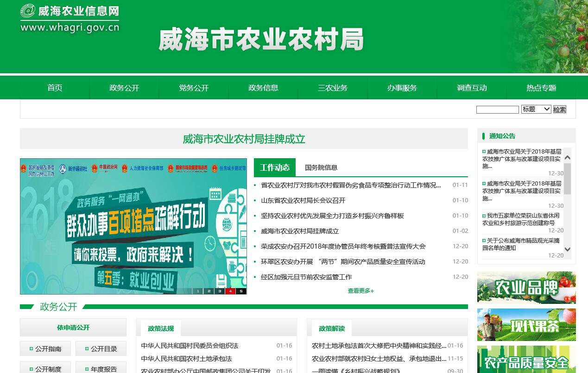Viewport: 588px width, 373px height.
Task: Open 三农业务 navigation menu
Action: pos(333,88)
